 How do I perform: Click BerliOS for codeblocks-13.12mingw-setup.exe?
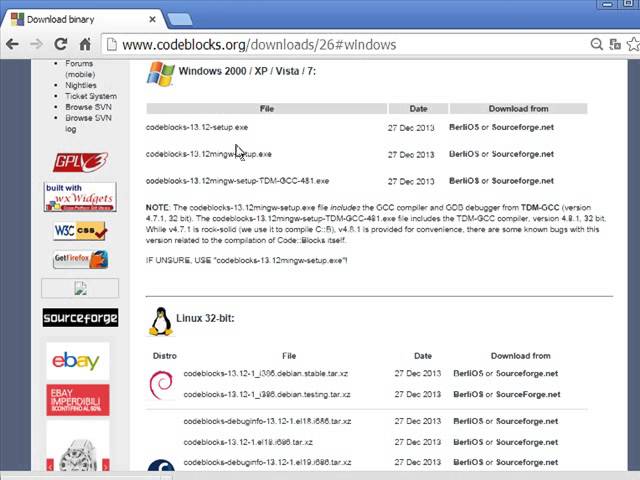point(464,154)
